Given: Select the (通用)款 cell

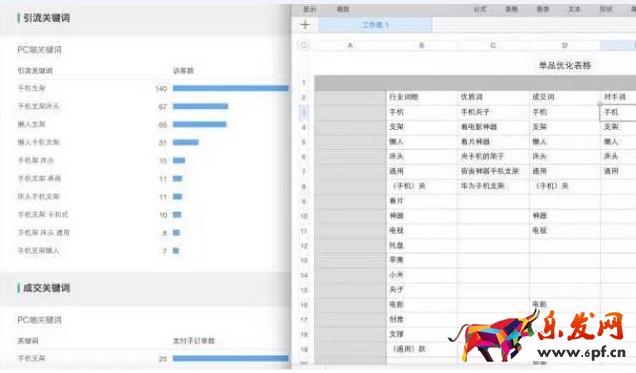Looking at the screenshot, I should (x=422, y=349).
